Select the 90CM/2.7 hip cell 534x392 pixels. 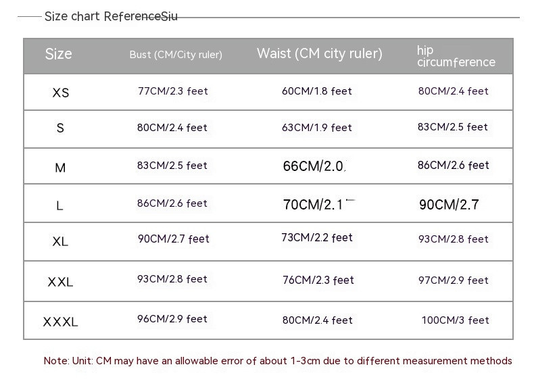tap(449, 204)
